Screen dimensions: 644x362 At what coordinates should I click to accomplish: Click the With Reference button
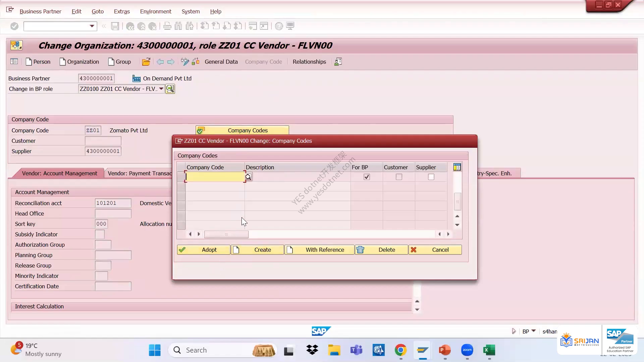(319, 250)
